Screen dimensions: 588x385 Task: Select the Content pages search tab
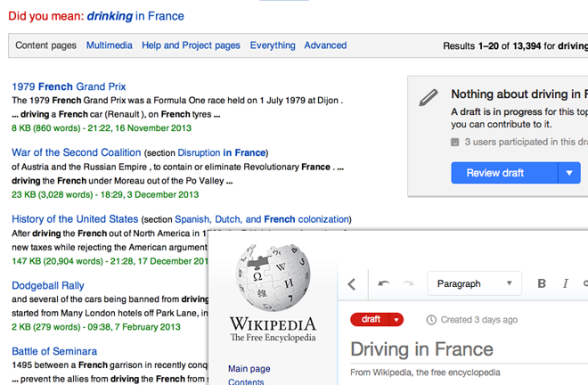pos(45,45)
